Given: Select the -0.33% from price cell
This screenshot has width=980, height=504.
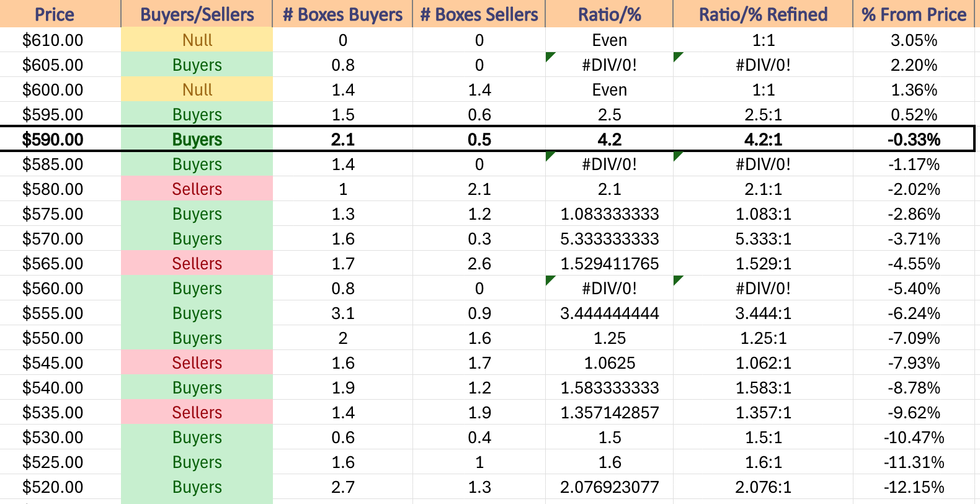Looking at the screenshot, I should [914, 139].
